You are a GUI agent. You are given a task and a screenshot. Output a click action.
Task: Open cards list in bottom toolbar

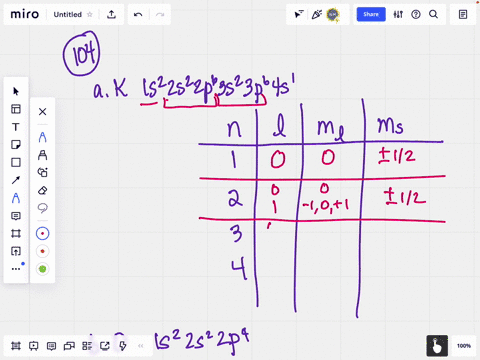click(x=87, y=346)
